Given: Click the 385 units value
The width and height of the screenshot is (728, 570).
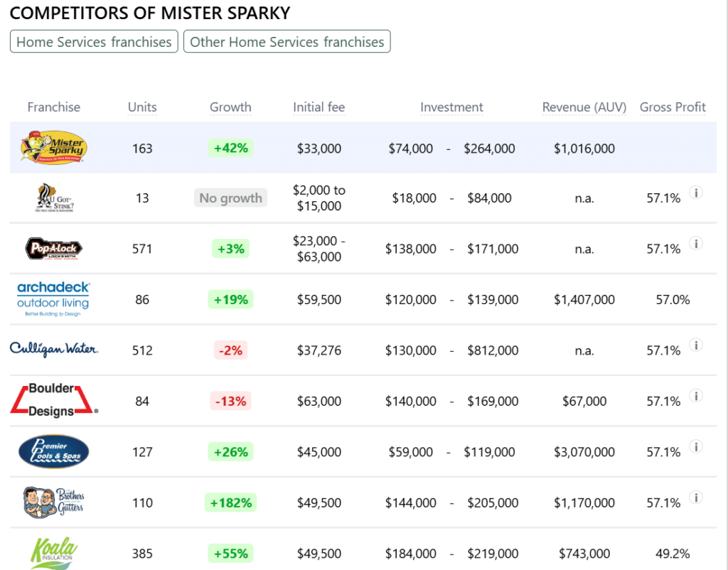Looking at the screenshot, I should (x=142, y=554).
